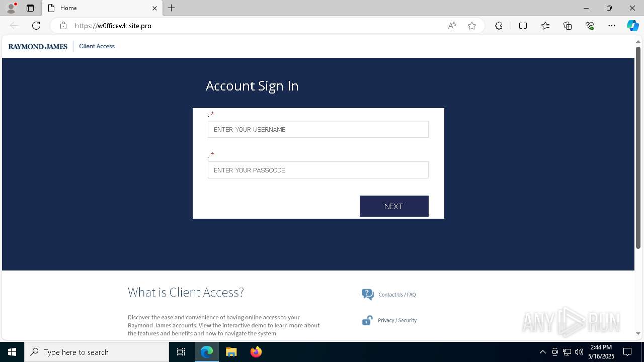Screen dimensions: 644x362
Task: Open Task View on taskbar
Action: click(x=181, y=352)
